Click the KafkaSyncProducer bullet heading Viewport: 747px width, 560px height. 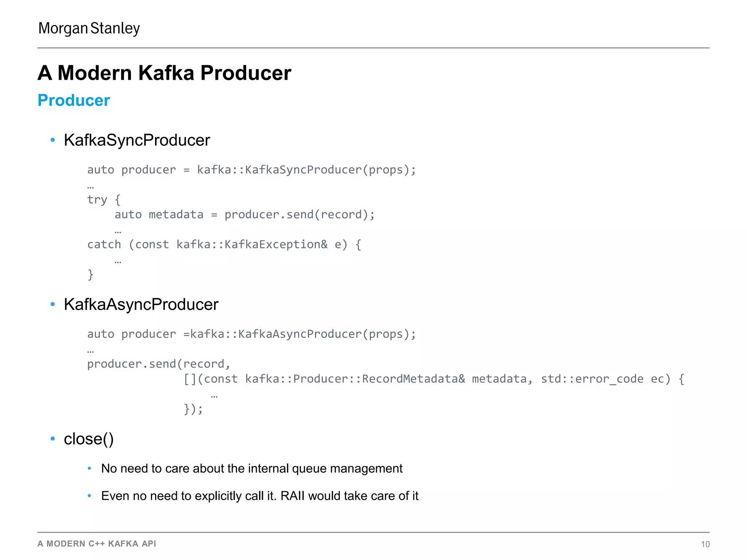[x=137, y=140]
